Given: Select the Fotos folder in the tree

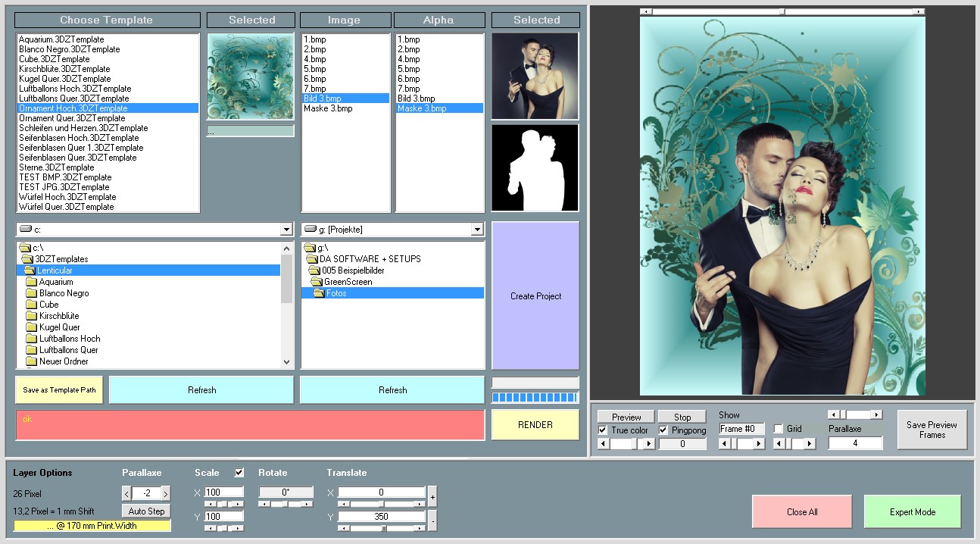Looking at the screenshot, I should 336,293.
